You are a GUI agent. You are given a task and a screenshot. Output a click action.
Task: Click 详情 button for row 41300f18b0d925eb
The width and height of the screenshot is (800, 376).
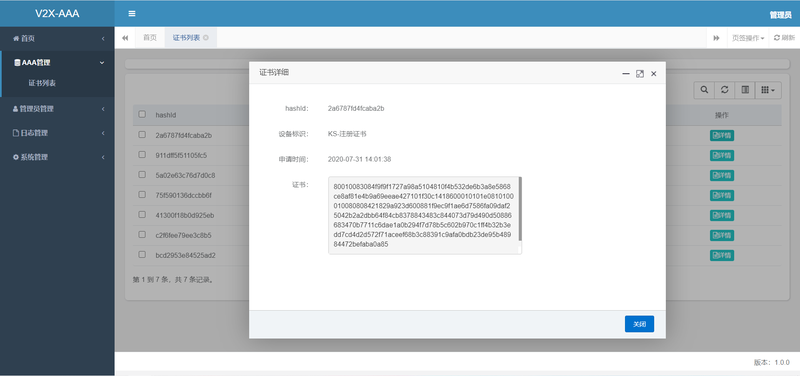(x=722, y=215)
